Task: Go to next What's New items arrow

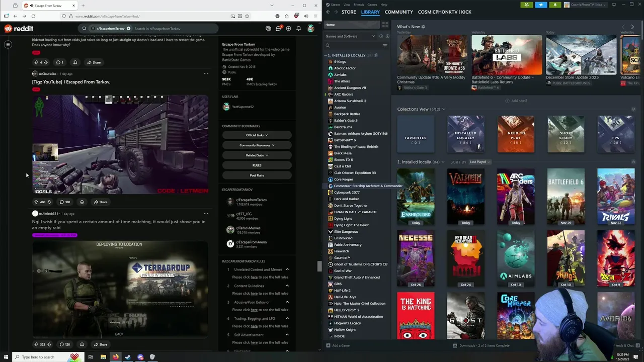Action: [632, 27]
